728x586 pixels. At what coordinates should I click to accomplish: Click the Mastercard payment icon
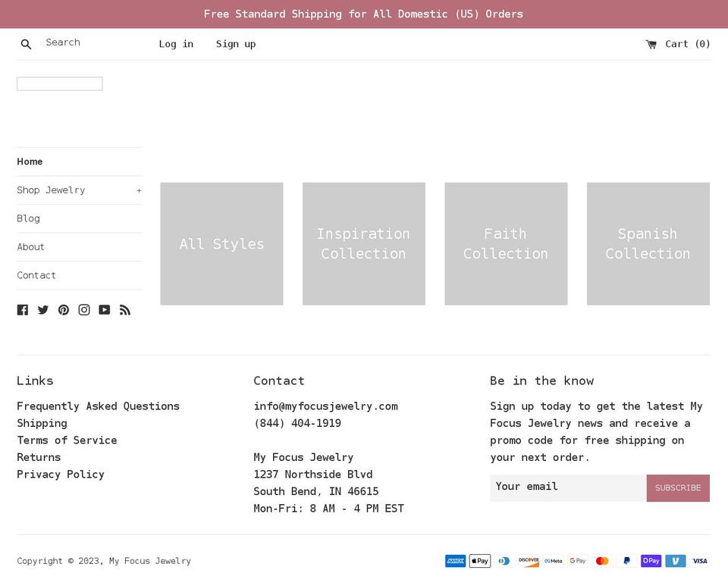click(602, 561)
